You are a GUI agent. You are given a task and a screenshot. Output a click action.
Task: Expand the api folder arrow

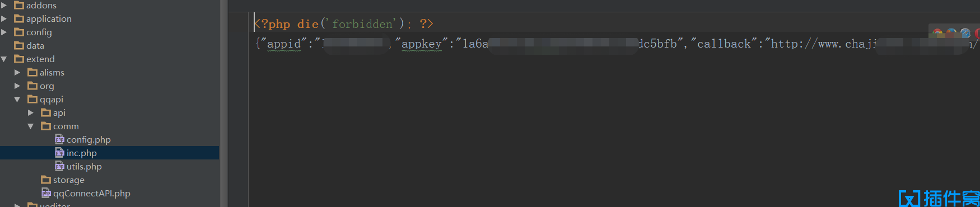coord(31,112)
